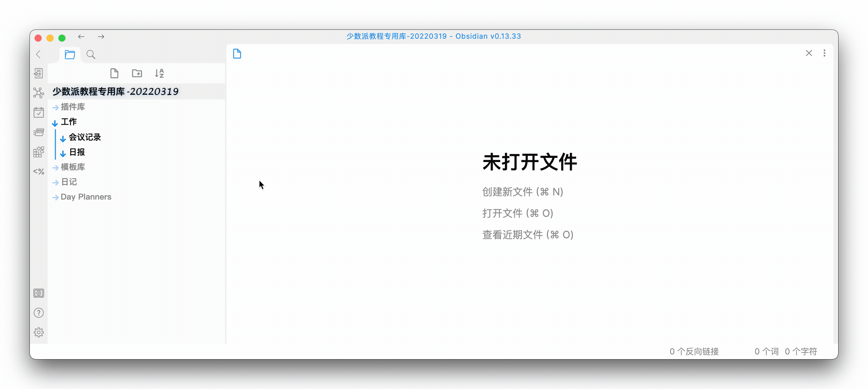Expand the Day Planners folder
This screenshot has height=389, width=868.
(x=85, y=197)
